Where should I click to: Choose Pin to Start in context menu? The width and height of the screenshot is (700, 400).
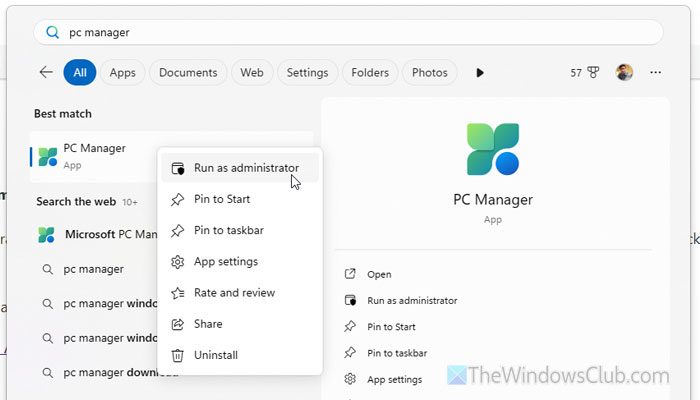click(x=240, y=199)
